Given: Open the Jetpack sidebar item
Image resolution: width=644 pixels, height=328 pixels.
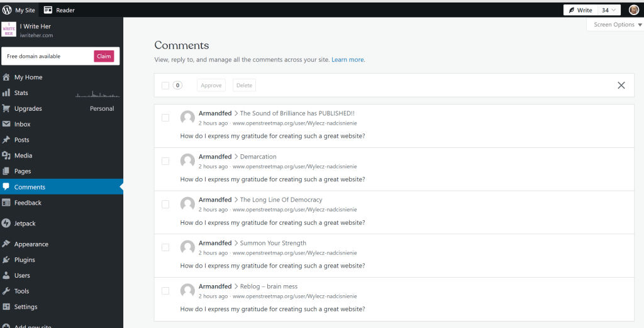Looking at the screenshot, I should tap(26, 223).
